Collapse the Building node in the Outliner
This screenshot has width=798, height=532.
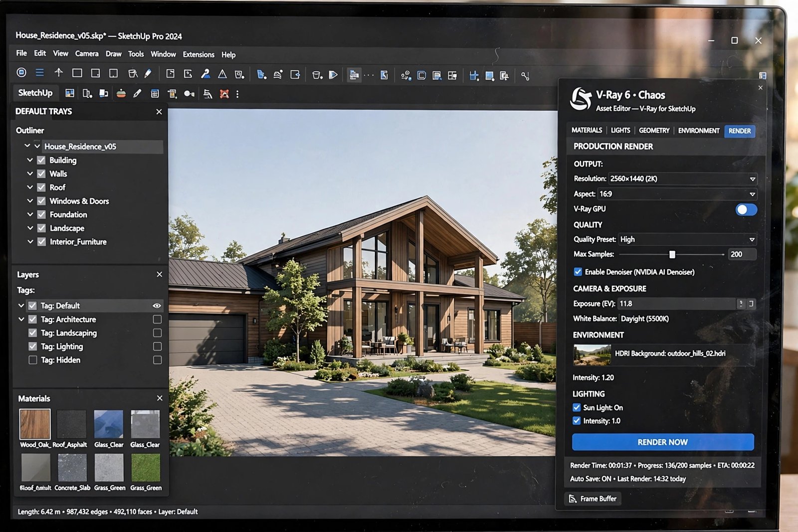(30, 160)
